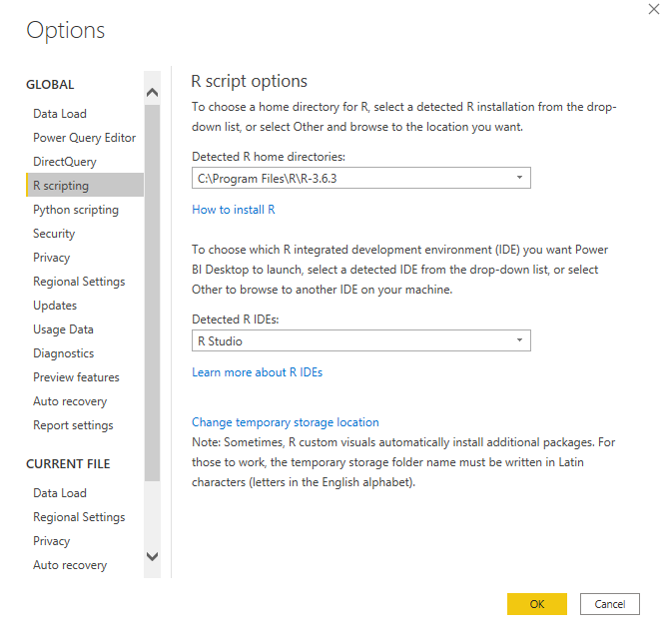The width and height of the screenshot is (667, 644).
Task: Show Global Regional Settings options
Action: click(79, 282)
